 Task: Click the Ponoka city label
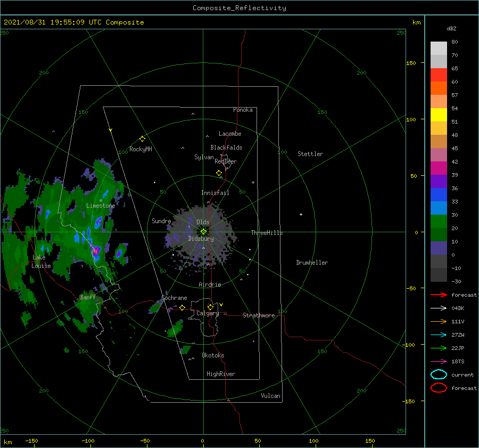point(243,110)
